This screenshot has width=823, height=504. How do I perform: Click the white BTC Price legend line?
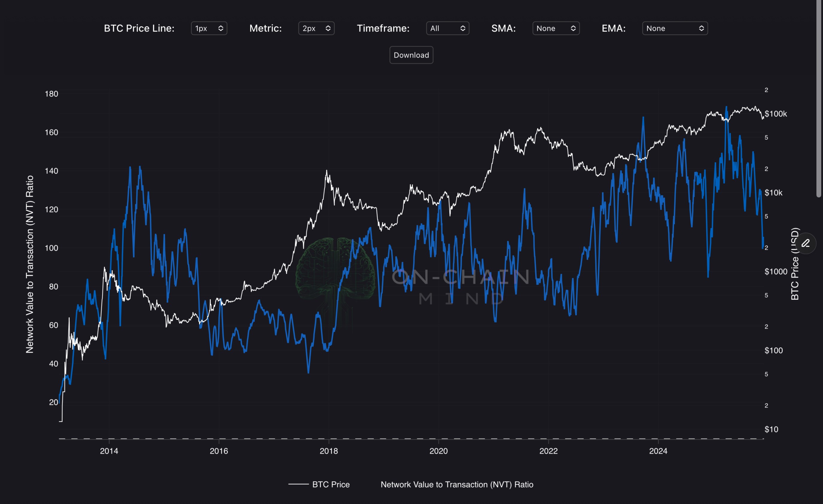(298, 484)
